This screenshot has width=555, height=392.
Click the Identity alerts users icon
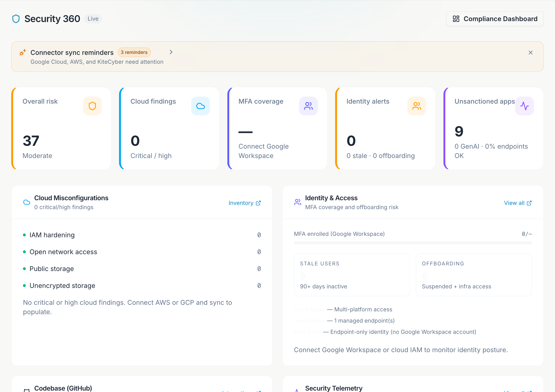[416, 106]
